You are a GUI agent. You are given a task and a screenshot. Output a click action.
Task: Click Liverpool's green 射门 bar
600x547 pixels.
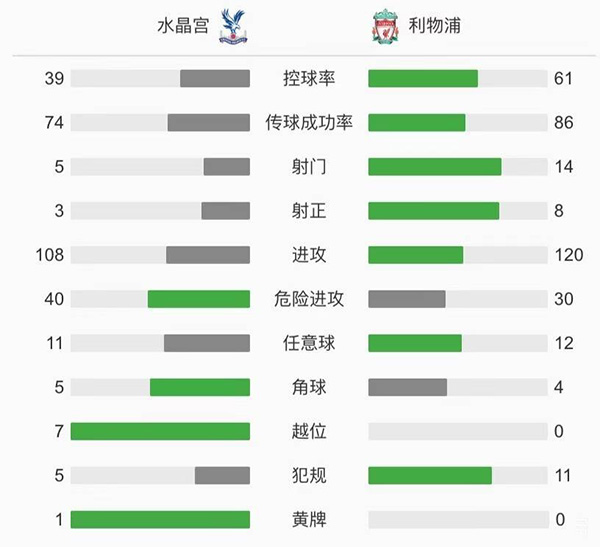(x=434, y=167)
